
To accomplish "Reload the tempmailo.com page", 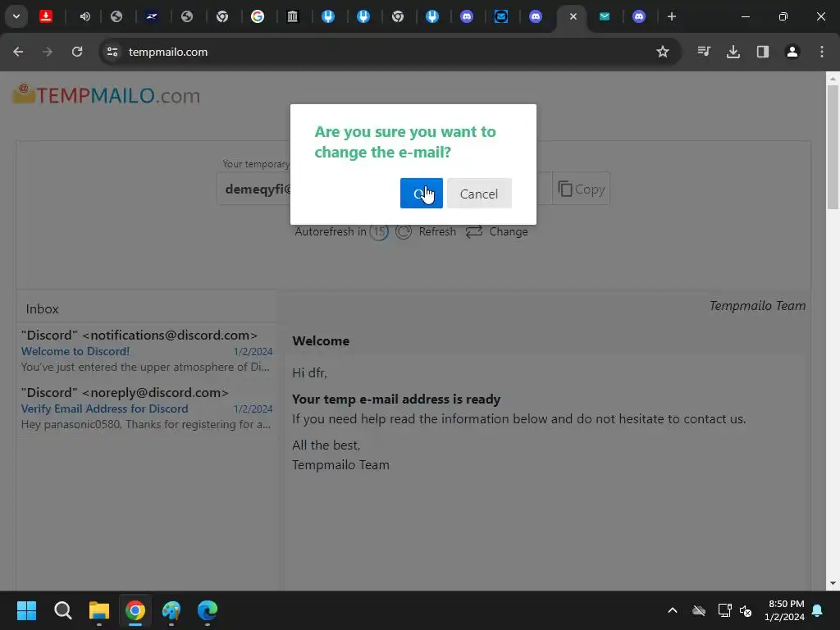I will (77, 52).
